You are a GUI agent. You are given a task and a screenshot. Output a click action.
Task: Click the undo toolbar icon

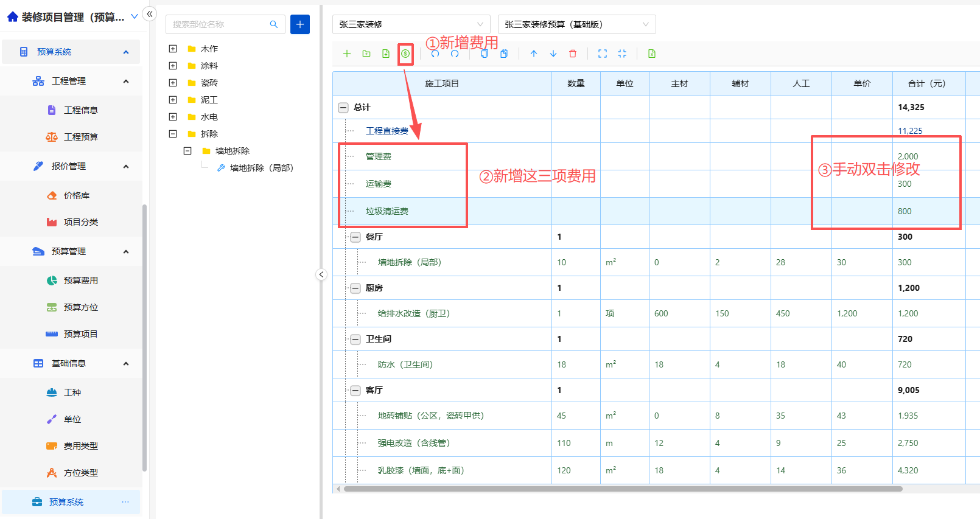(435, 54)
